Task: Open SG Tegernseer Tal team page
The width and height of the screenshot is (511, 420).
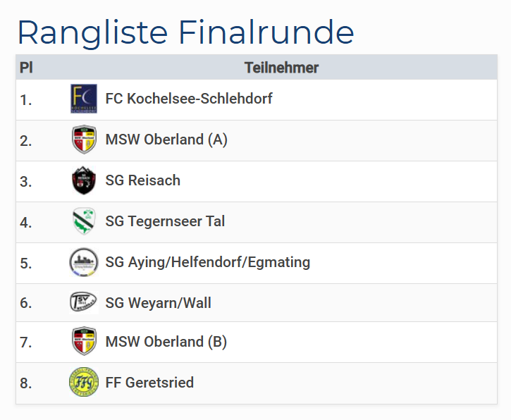Action: click(x=165, y=221)
